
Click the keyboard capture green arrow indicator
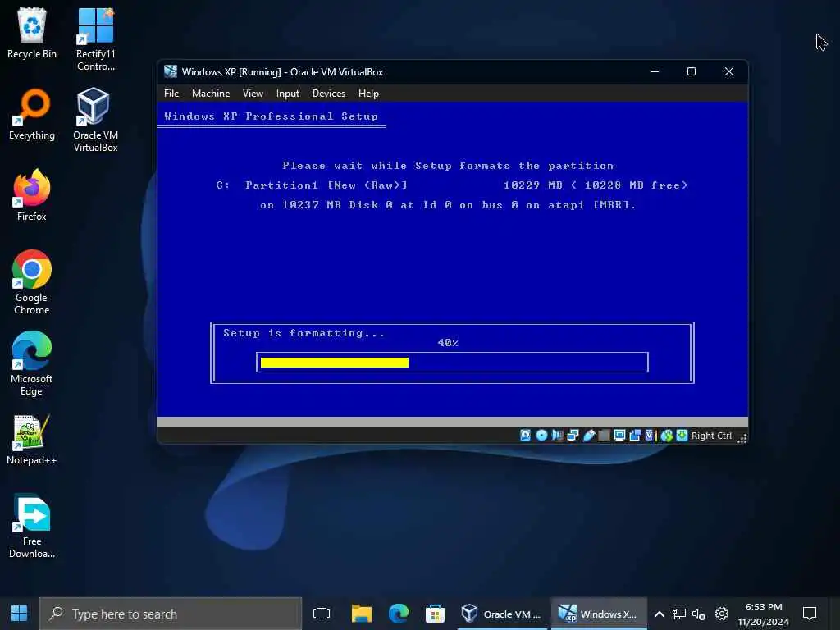(682, 436)
